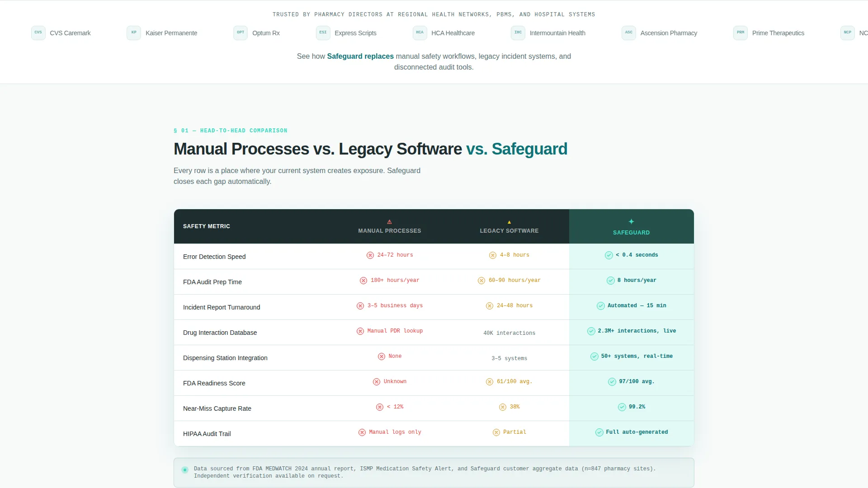
Task: Click the Unknown cell text
Action: tap(395, 382)
